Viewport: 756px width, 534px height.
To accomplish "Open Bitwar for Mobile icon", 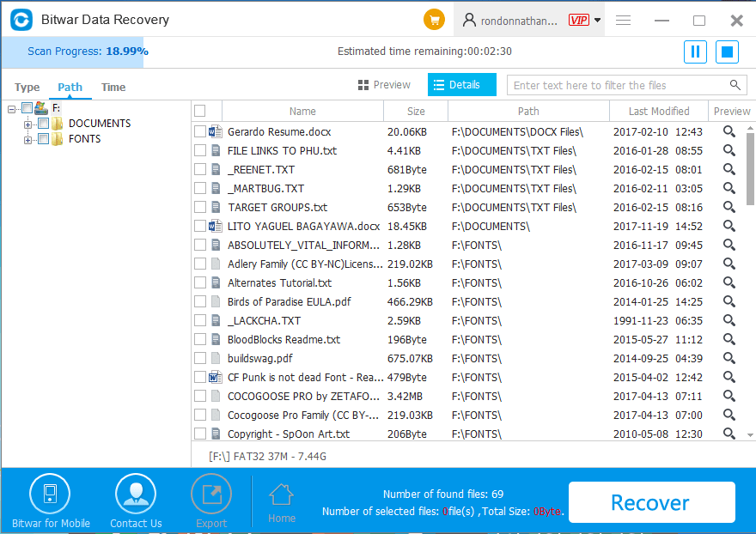I will [x=50, y=494].
